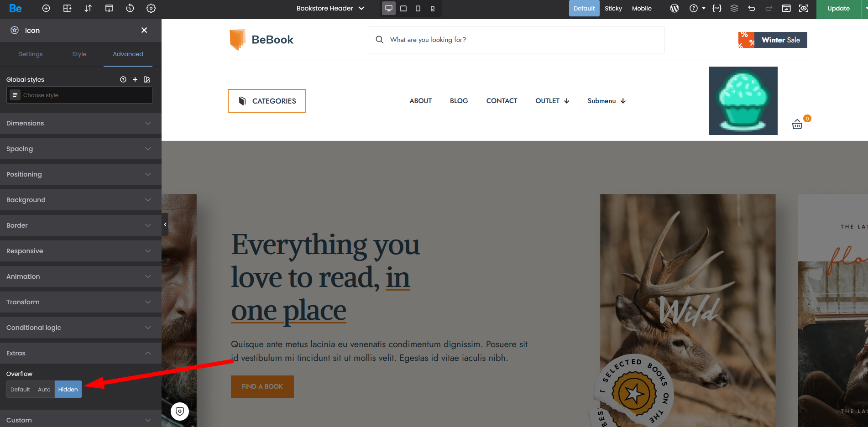Open the CSS code editor icon
The image size is (868, 427).
(717, 8)
